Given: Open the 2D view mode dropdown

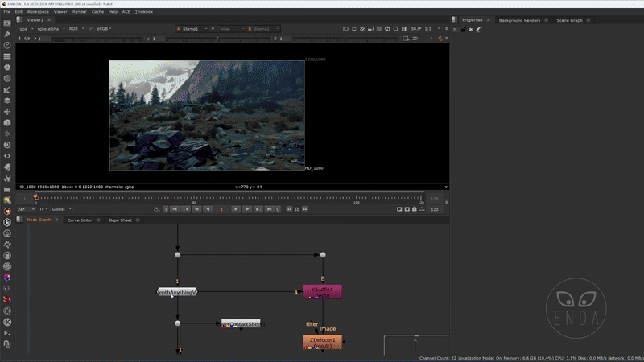Looking at the screenshot, I should [417, 38].
